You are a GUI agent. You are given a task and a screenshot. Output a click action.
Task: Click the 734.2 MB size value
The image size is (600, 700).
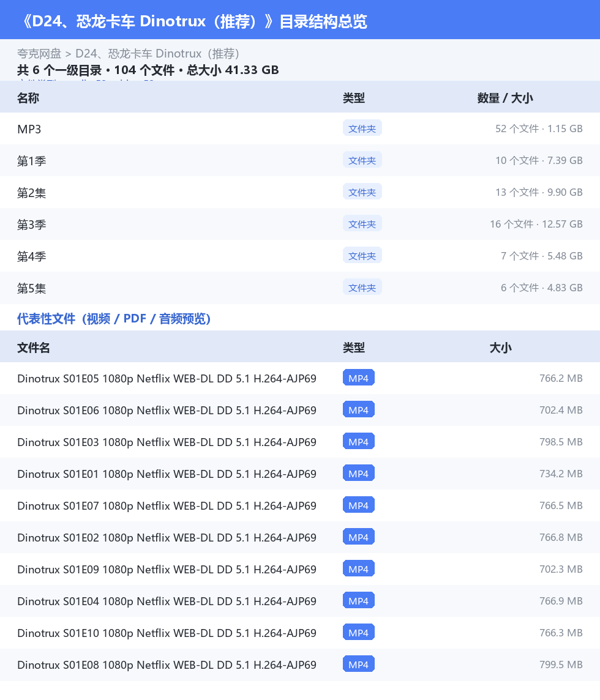click(561, 474)
